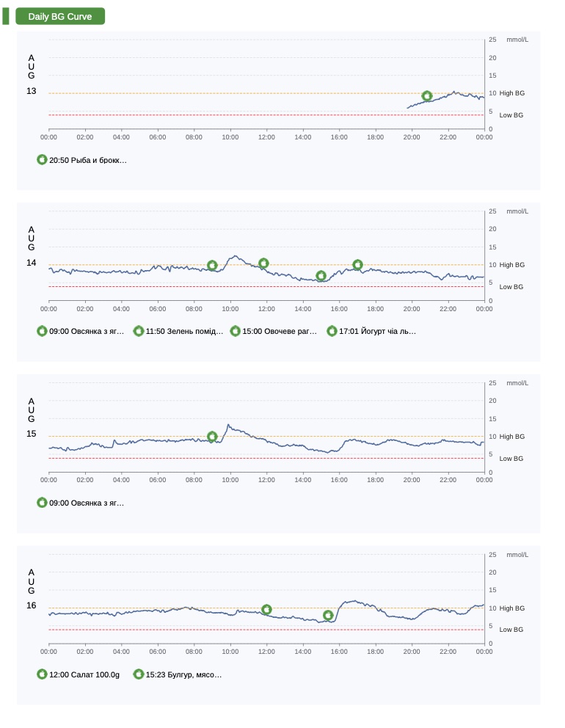Viewport: 565px width, 728px height.
Task: Click the apple icon in the Aug 15 meal legend
Action: tap(42, 503)
